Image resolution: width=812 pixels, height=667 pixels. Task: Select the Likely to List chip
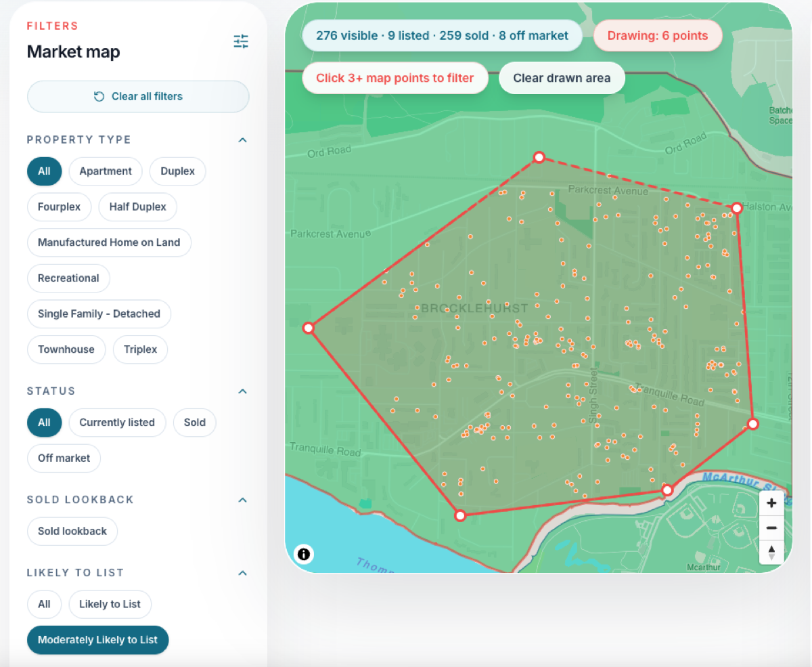(110, 604)
